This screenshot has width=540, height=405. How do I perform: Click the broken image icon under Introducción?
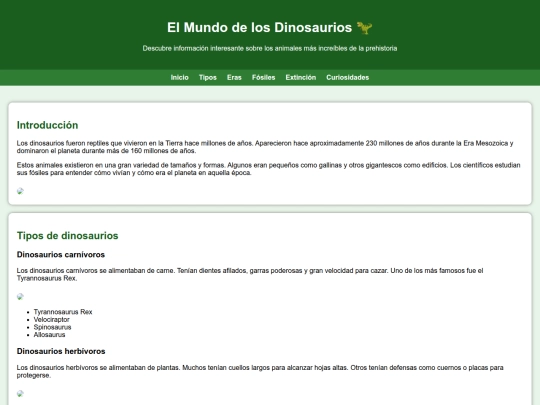click(20, 191)
